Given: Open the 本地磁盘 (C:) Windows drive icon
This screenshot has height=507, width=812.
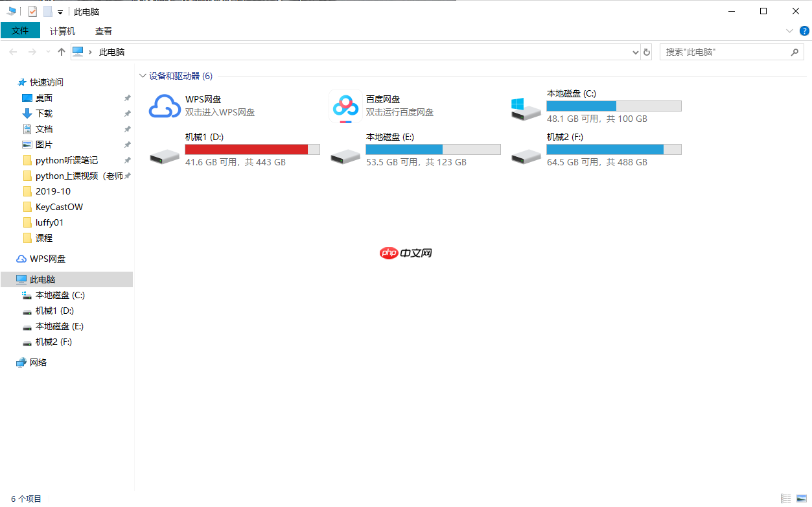Looking at the screenshot, I should point(526,109).
